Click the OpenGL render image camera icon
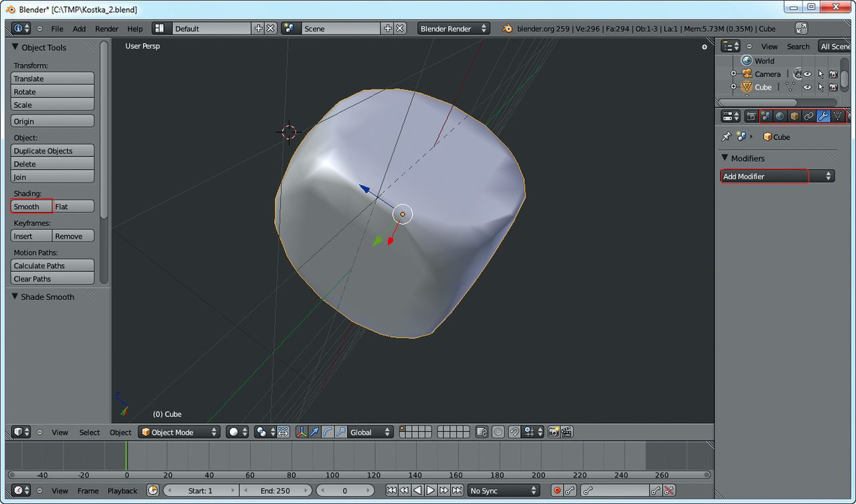Screen dimensions: 856x504 click(554, 432)
